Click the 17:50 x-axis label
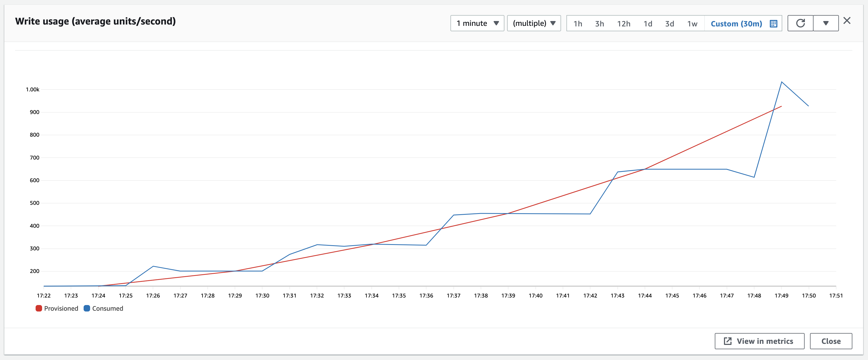This screenshot has width=868, height=360. (809, 296)
